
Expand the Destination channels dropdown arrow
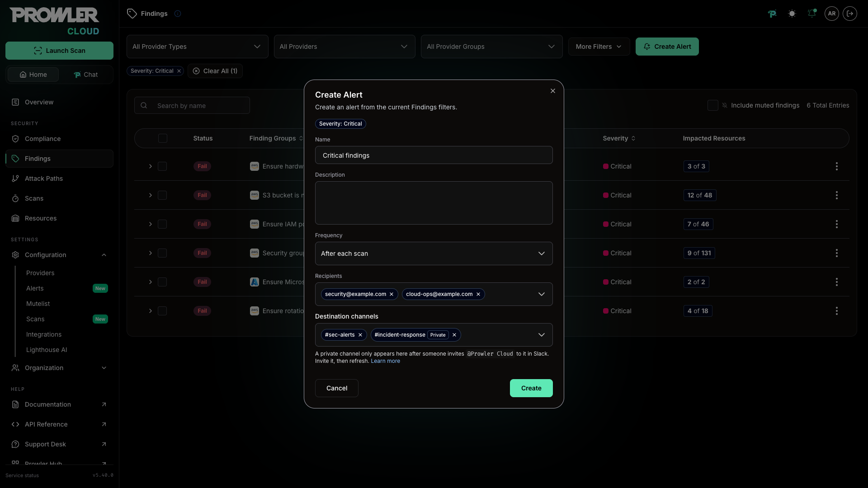[542, 335]
